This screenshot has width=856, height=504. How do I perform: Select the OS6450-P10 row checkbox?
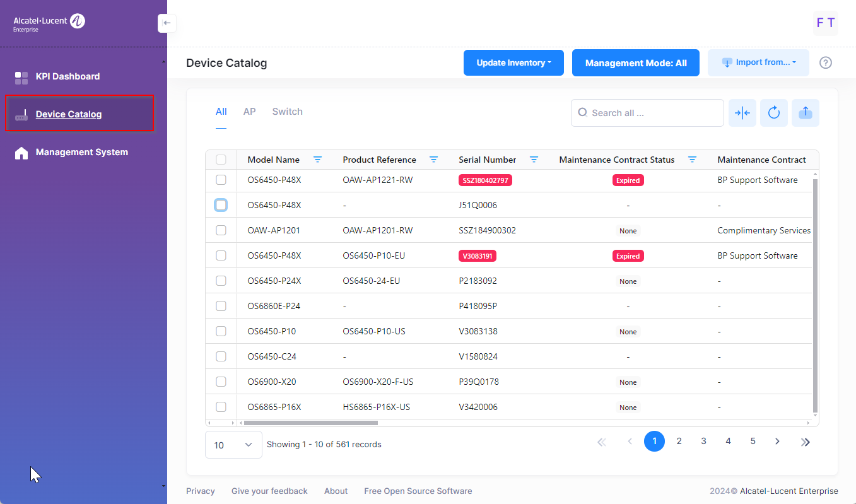point(221,331)
